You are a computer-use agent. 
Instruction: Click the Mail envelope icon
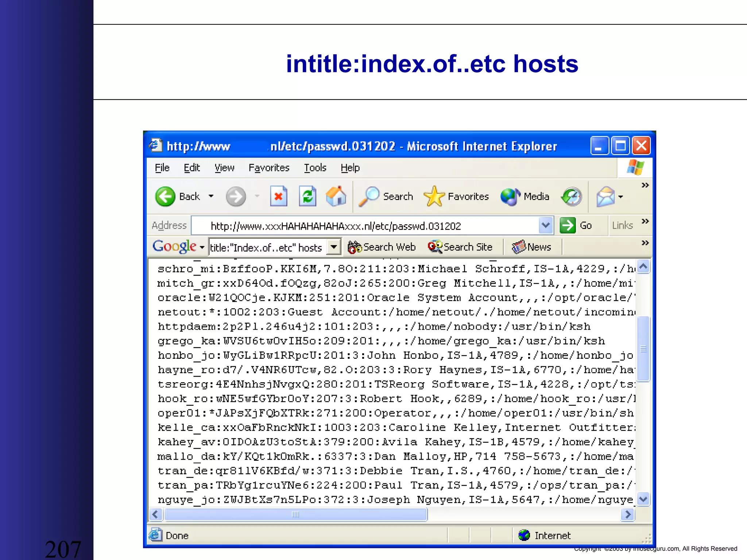605,197
